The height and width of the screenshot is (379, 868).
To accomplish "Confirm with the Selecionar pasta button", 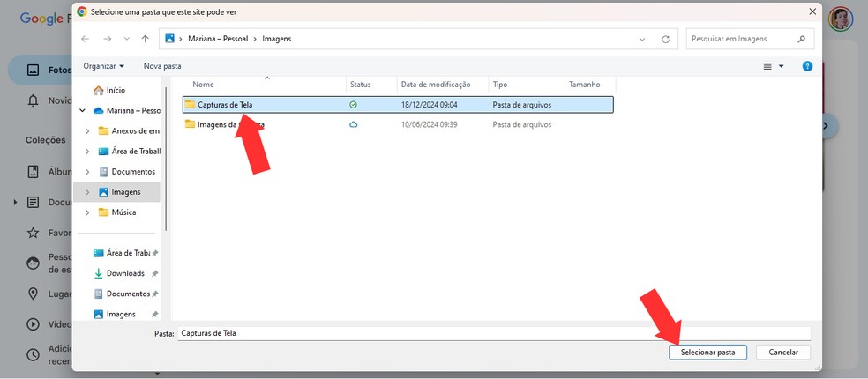I will (708, 352).
